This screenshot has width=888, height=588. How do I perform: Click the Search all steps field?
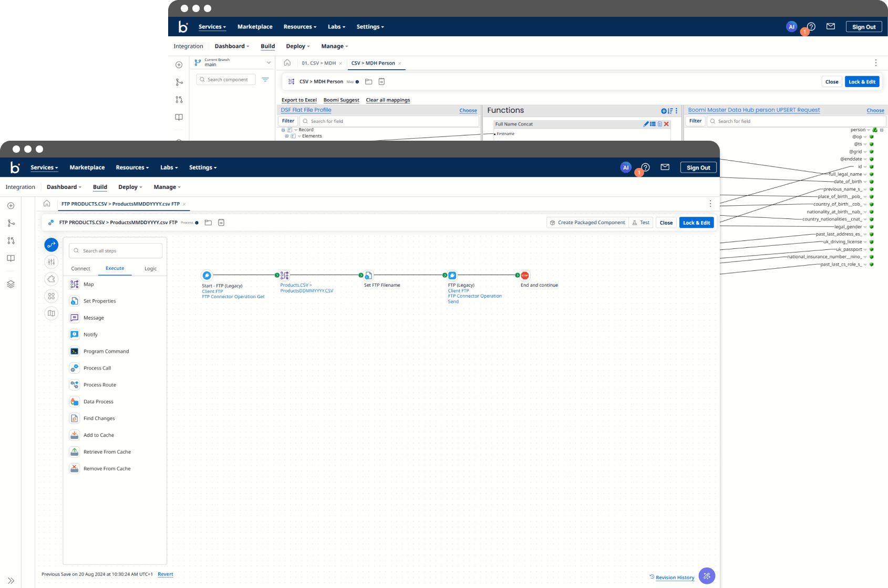116,251
